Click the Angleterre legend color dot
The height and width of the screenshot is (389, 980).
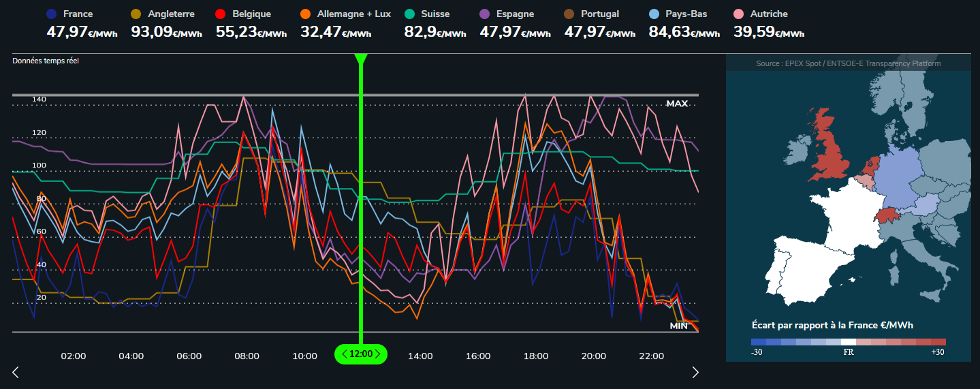(136, 14)
